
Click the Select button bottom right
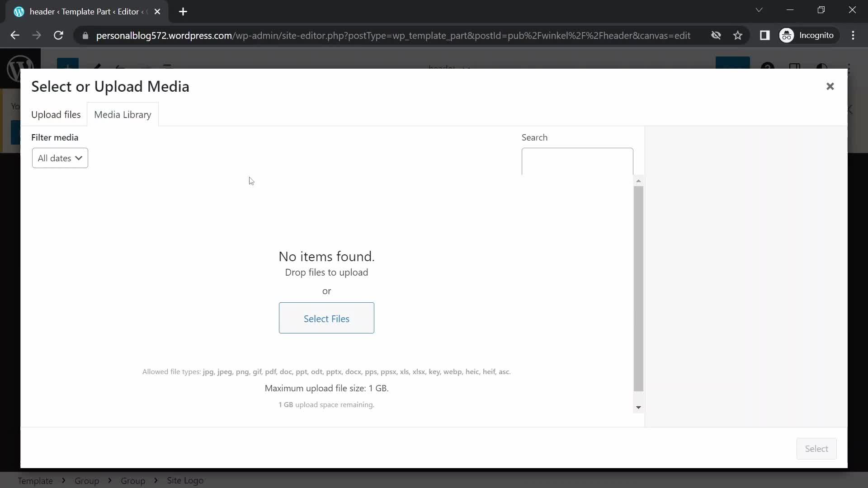click(x=817, y=448)
